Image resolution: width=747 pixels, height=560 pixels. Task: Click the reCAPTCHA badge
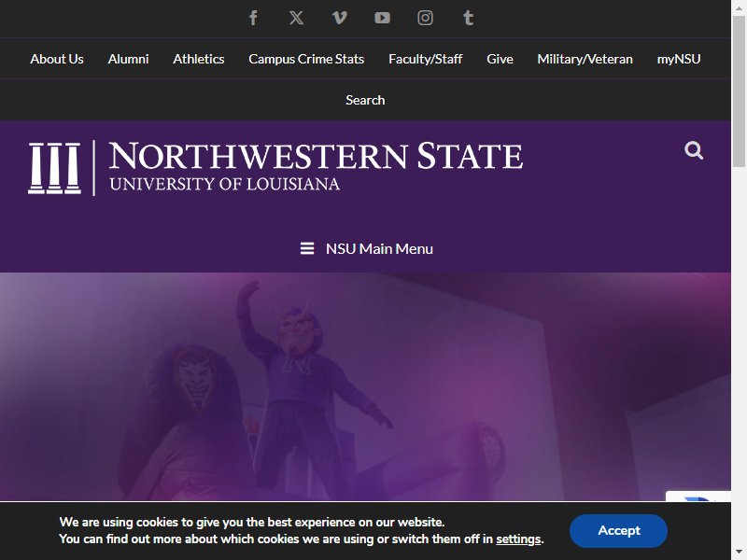pos(698,497)
